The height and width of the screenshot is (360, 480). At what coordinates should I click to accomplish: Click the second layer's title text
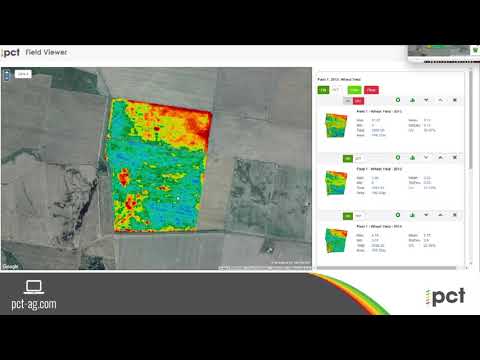379,169
